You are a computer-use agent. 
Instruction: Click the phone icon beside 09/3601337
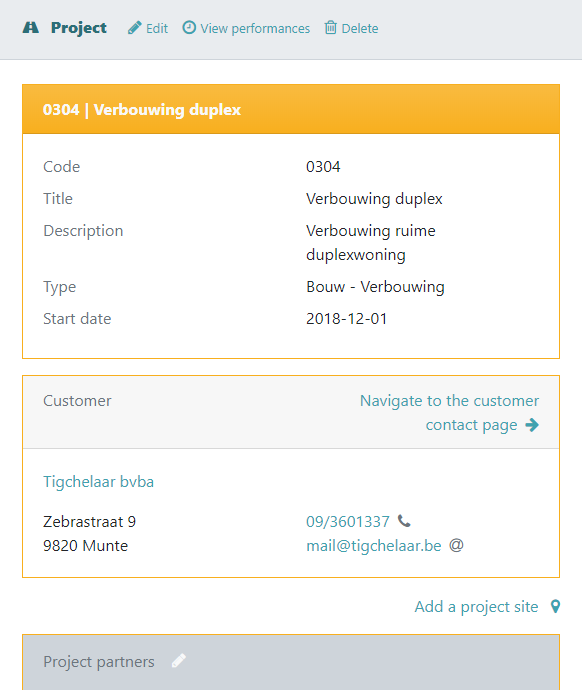click(404, 521)
